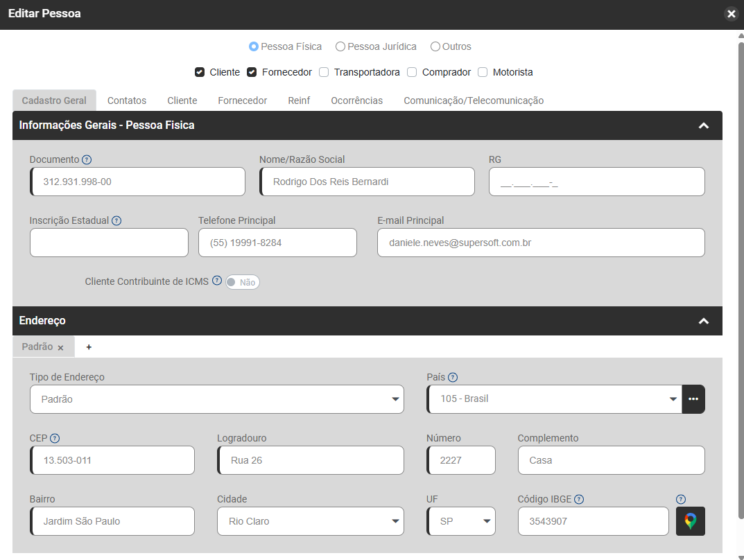
Task: Collapse the Informações Gerais section
Action: coord(704,125)
